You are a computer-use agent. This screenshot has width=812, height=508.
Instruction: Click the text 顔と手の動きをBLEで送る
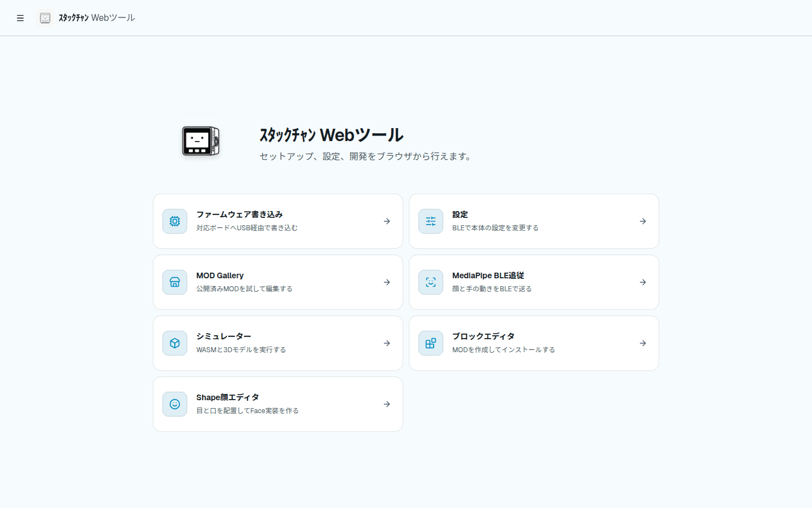tap(492, 289)
